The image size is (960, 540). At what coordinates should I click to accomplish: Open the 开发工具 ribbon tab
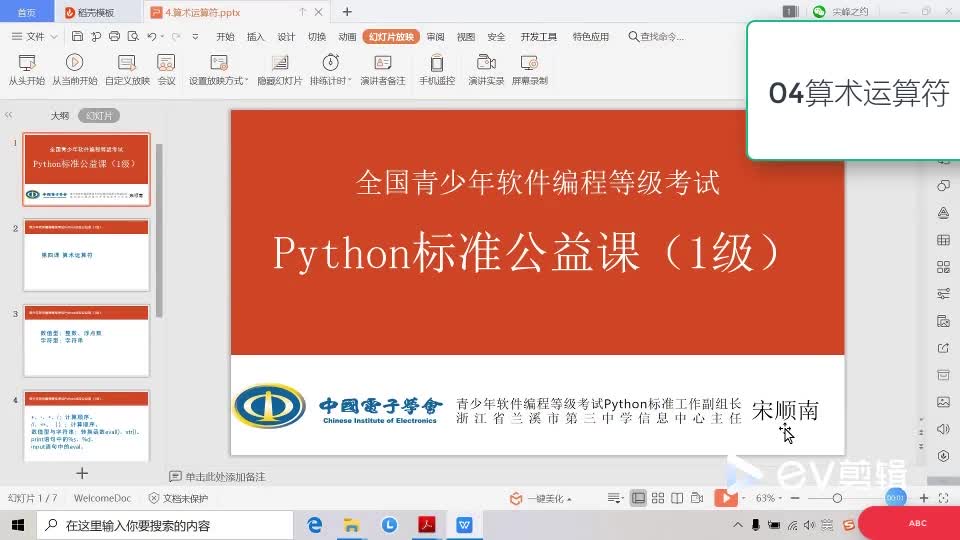[539, 37]
